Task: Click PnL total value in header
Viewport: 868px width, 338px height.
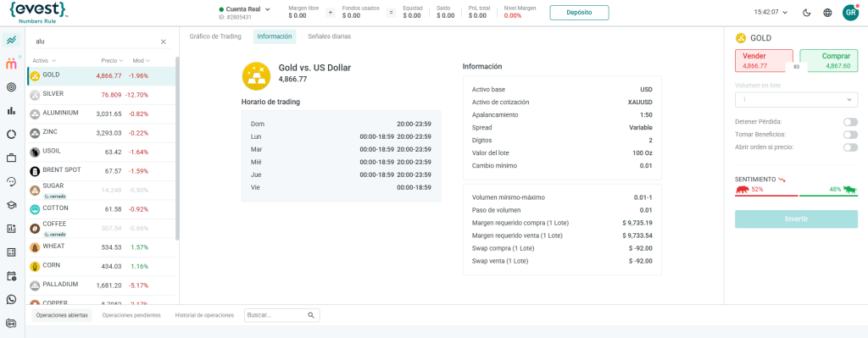Action: (477, 16)
